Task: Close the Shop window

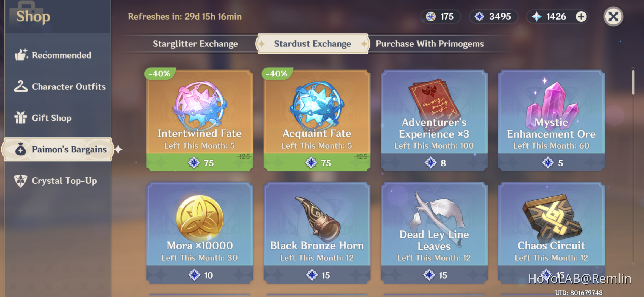Action: click(613, 17)
